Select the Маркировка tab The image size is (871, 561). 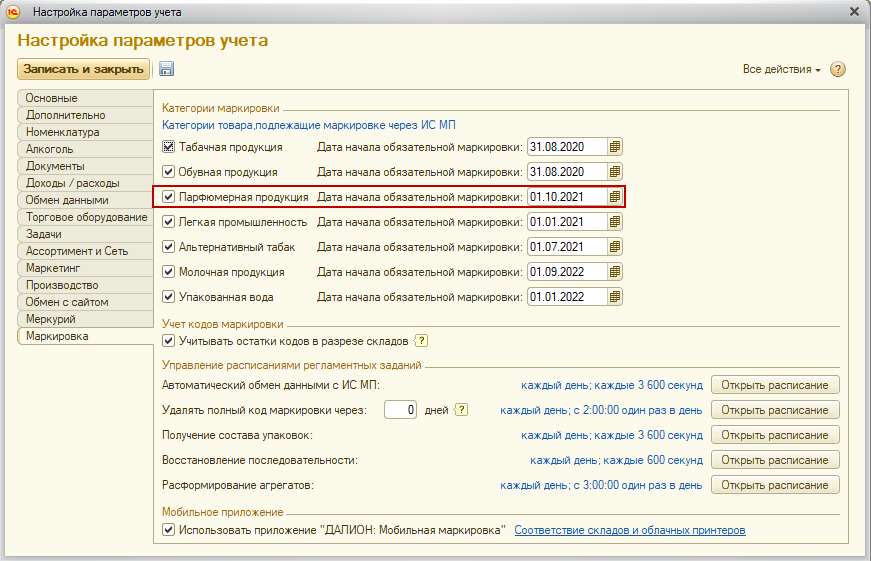click(x=86, y=336)
